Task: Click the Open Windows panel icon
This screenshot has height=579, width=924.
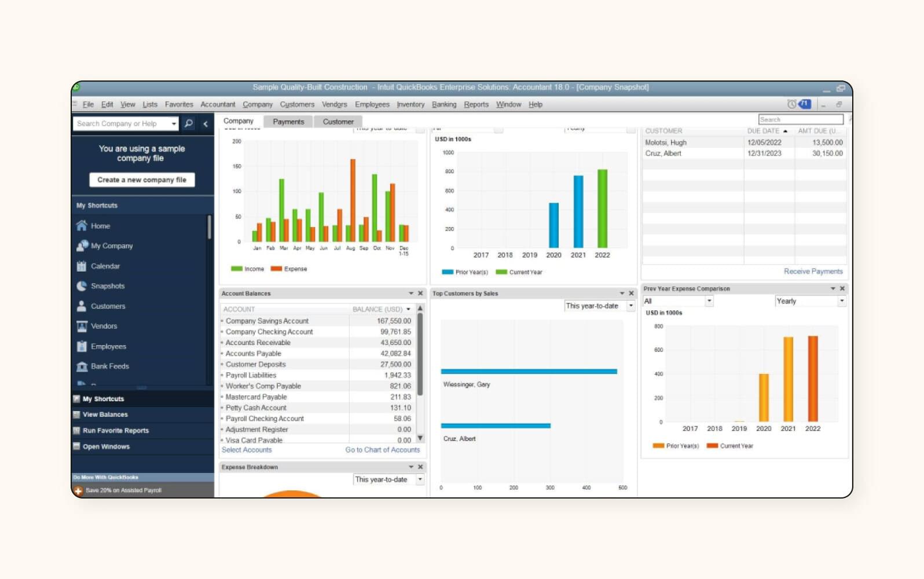Action: 76,446
